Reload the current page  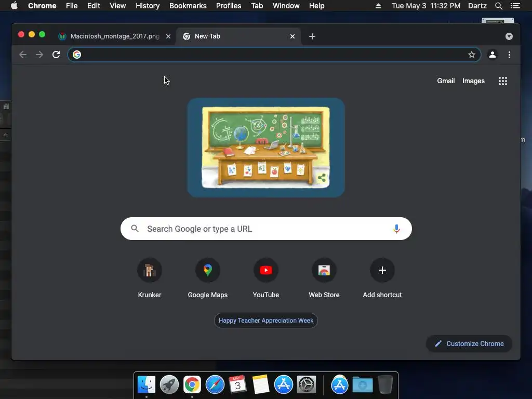pyautogui.click(x=56, y=55)
